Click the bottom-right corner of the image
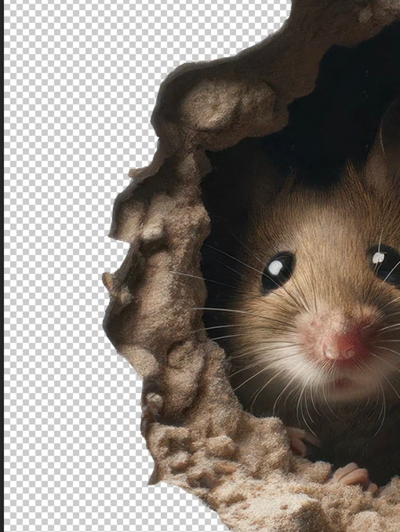Screen dimensions: 400x532 396,530
